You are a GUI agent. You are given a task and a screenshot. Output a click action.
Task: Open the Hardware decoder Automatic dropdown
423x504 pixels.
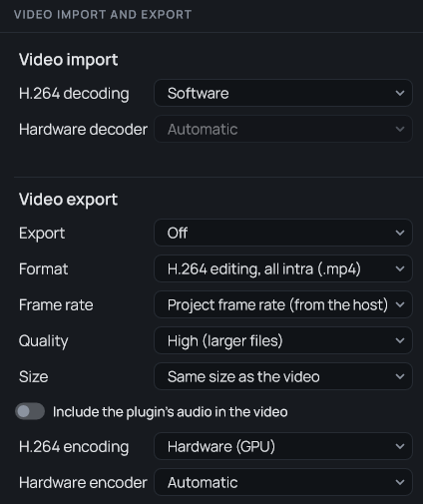pos(283,129)
